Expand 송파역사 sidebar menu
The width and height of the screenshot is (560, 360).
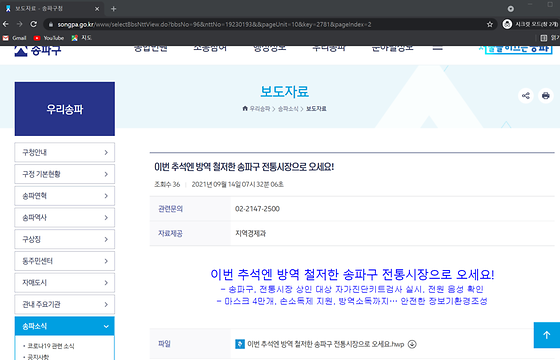pos(65,218)
